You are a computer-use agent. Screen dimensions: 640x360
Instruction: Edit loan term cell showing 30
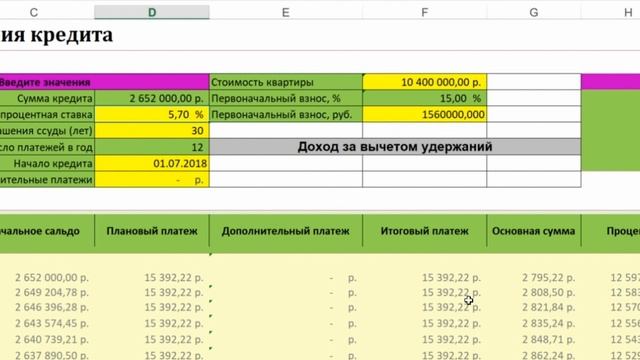pos(152,131)
